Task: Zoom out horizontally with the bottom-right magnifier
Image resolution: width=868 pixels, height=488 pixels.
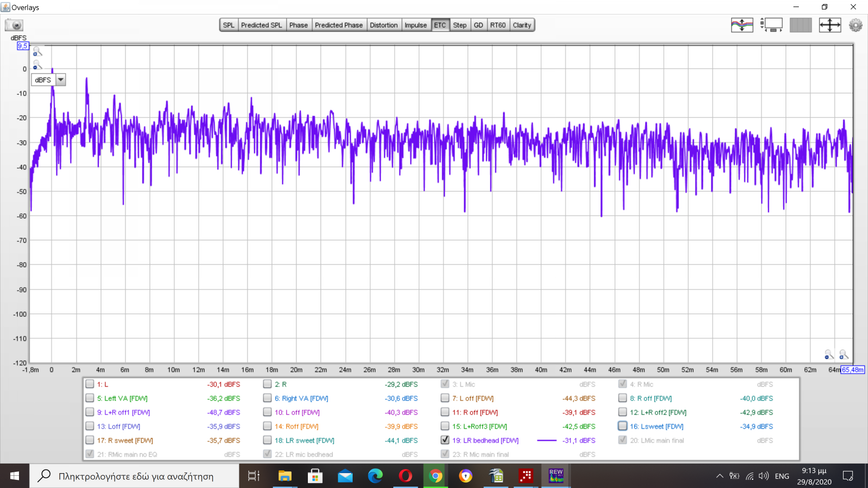Action: tap(829, 354)
